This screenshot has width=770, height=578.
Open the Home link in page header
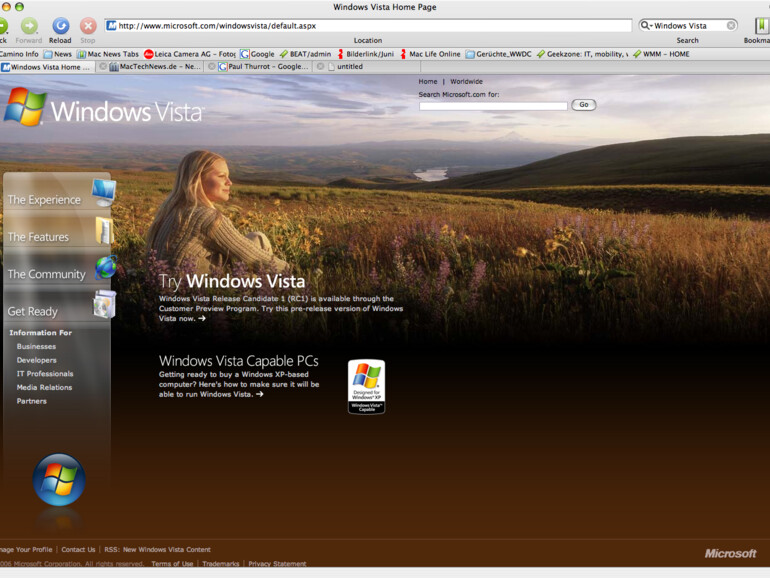(427, 82)
